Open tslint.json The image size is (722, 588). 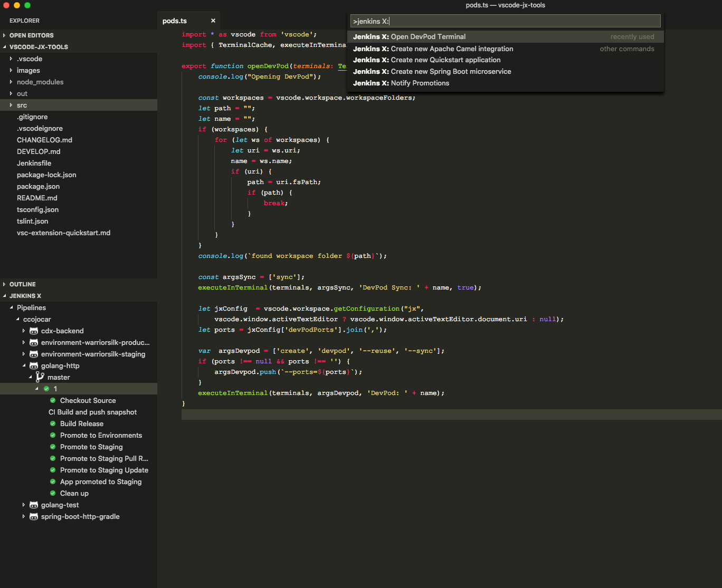pyautogui.click(x=79, y=221)
